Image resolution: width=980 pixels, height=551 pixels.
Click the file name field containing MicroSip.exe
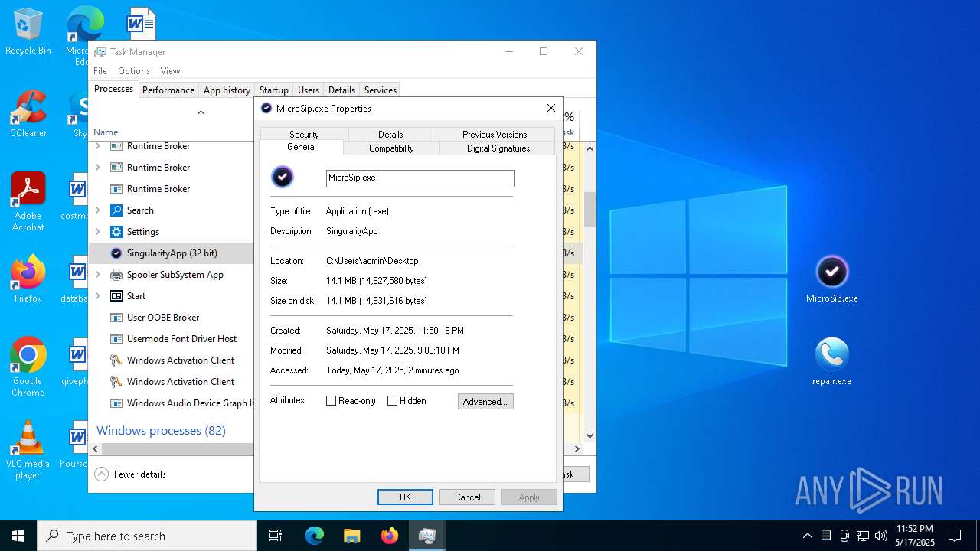click(420, 178)
